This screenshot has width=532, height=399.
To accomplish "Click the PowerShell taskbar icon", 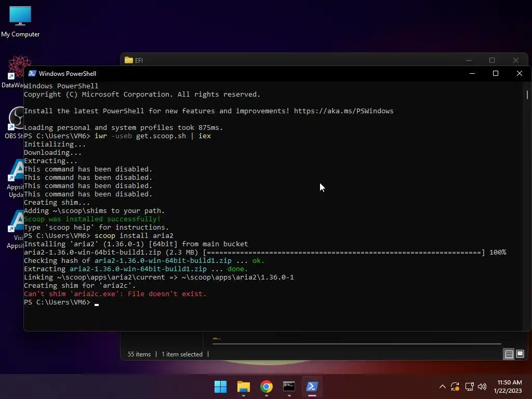I will pyautogui.click(x=312, y=387).
